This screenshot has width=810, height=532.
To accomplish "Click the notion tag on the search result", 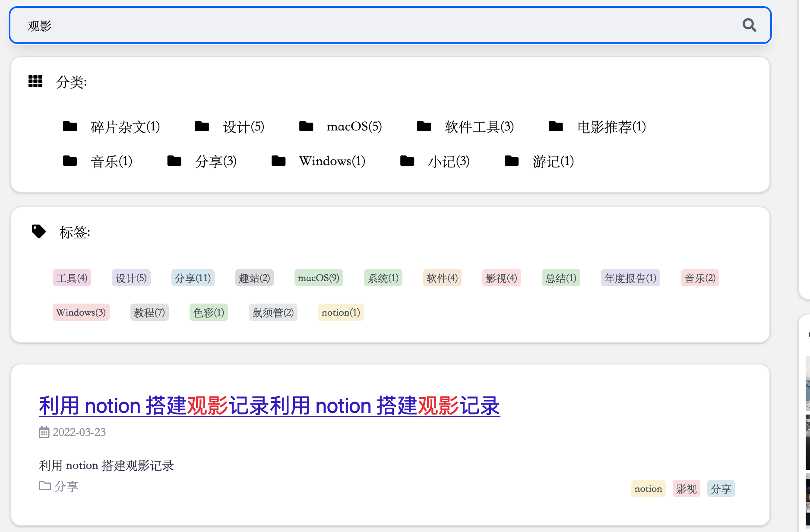I will click(648, 488).
